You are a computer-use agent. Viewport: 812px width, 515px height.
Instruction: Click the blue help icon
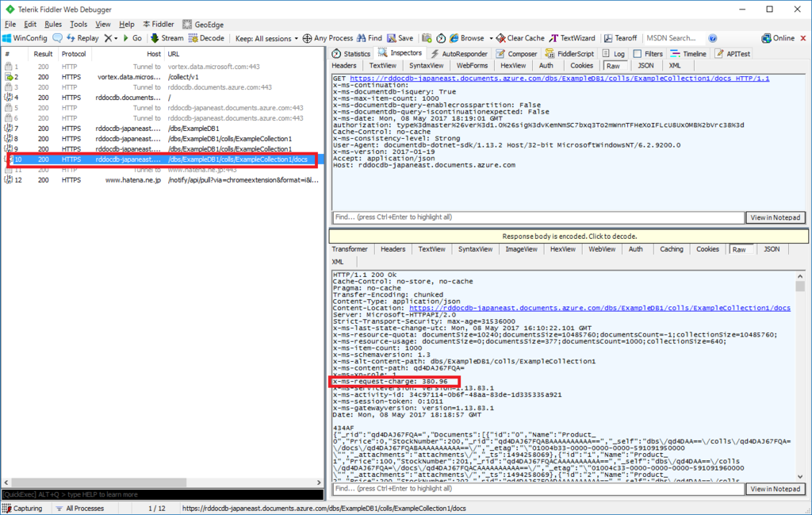[713, 38]
